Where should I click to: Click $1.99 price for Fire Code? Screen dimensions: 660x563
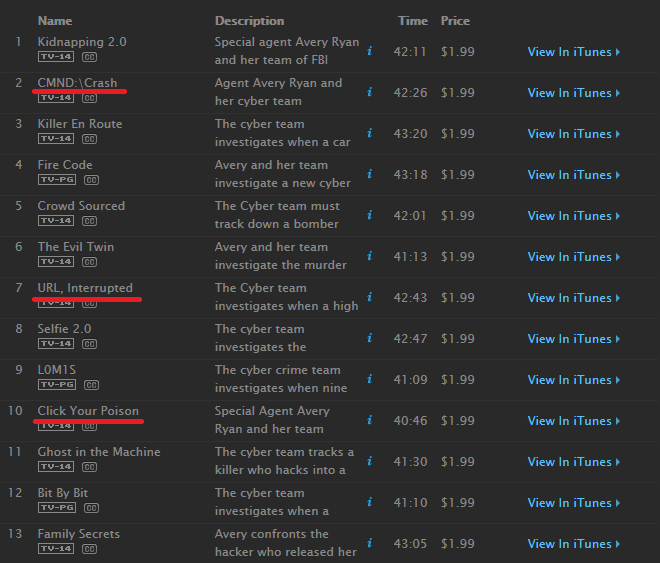pyautogui.click(x=458, y=175)
